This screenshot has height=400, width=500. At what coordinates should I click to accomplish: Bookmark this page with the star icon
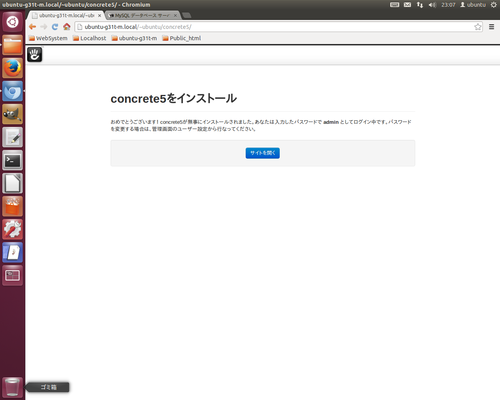click(x=478, y=27)
